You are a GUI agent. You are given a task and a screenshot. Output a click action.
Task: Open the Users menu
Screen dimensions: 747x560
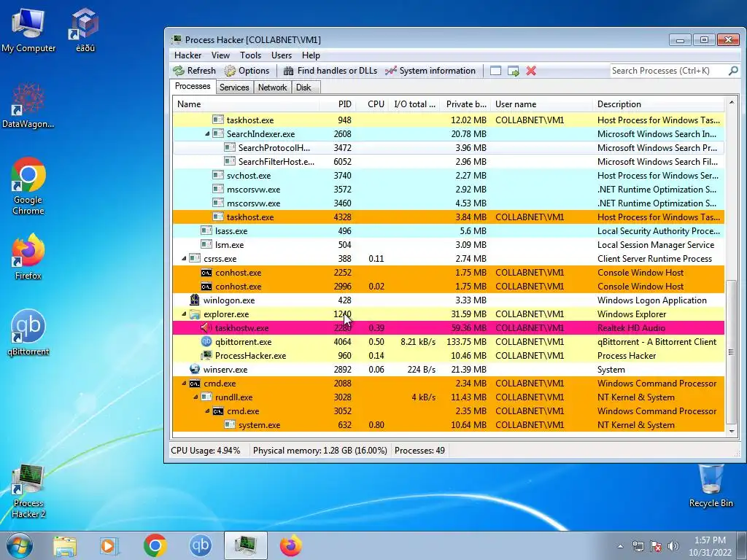281,55
